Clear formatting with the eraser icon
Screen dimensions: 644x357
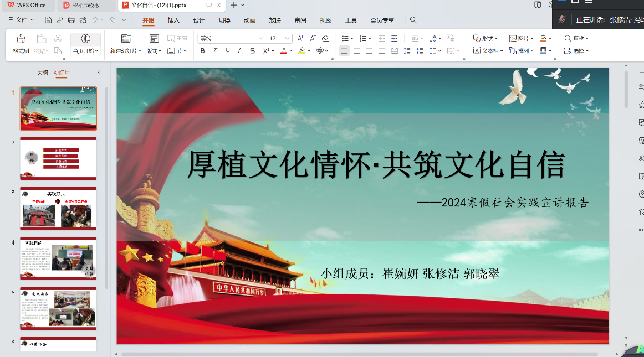coord(325,38)
